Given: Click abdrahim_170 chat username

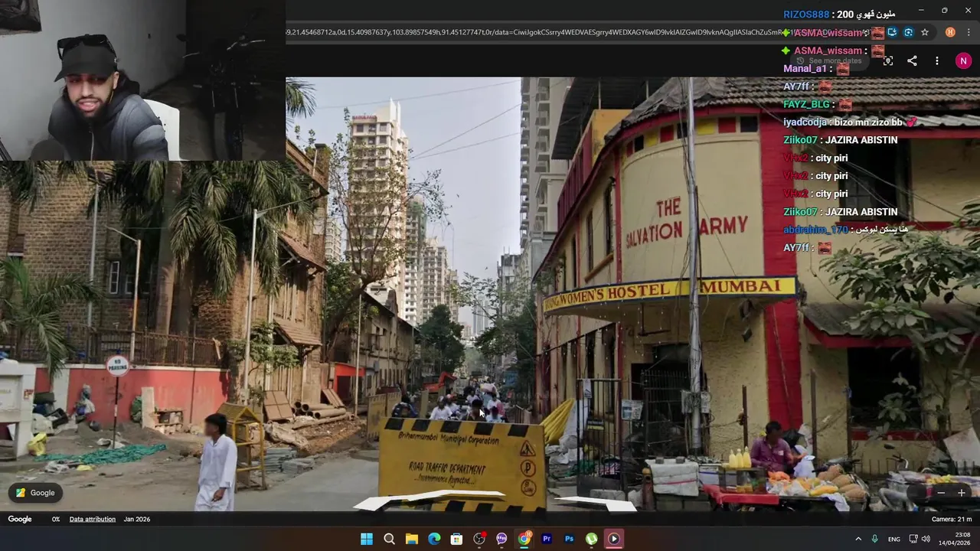Looking at the screenshot, I should 815,230.
